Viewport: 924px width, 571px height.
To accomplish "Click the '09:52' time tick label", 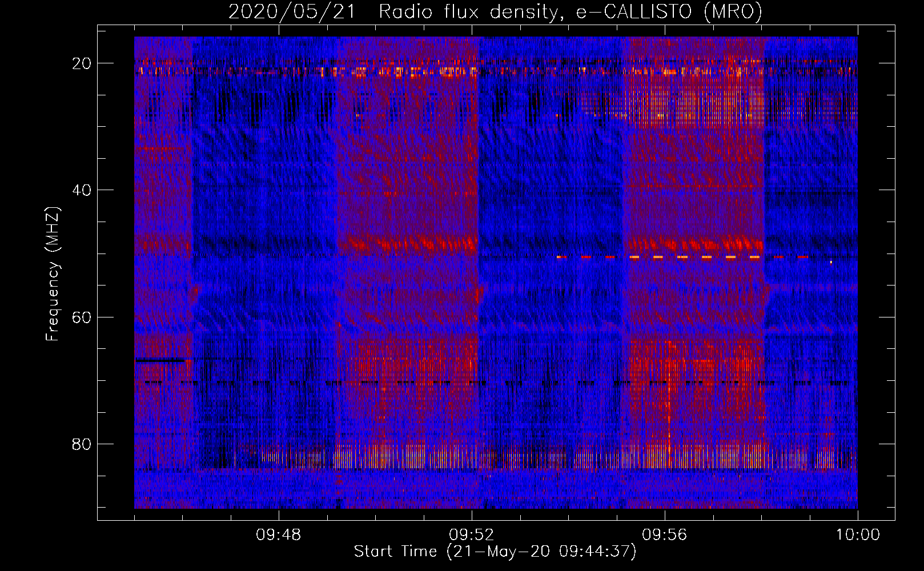I will 472,535.
